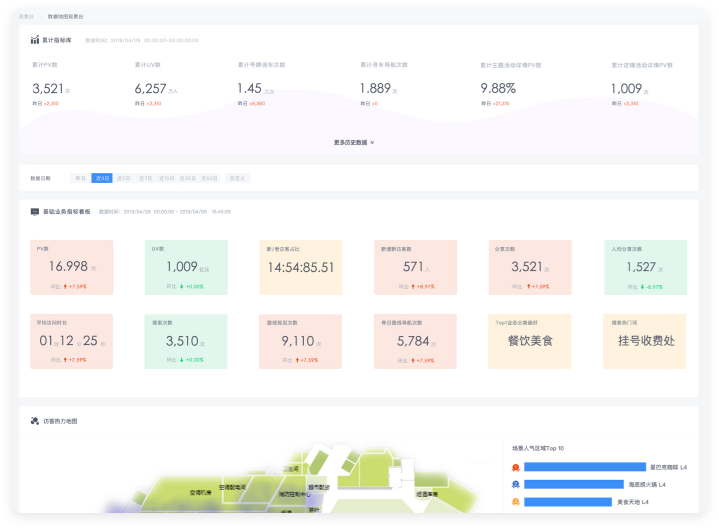This screenshot has height=529, width=719.
Task: Select the 近7日 date filter
Action: (x=145, y=178)
